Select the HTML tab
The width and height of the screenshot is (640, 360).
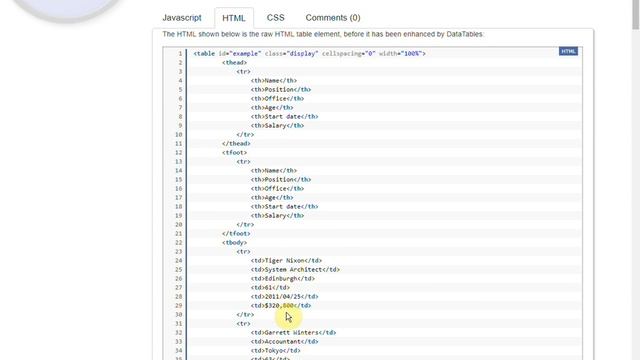pos(234,18)
